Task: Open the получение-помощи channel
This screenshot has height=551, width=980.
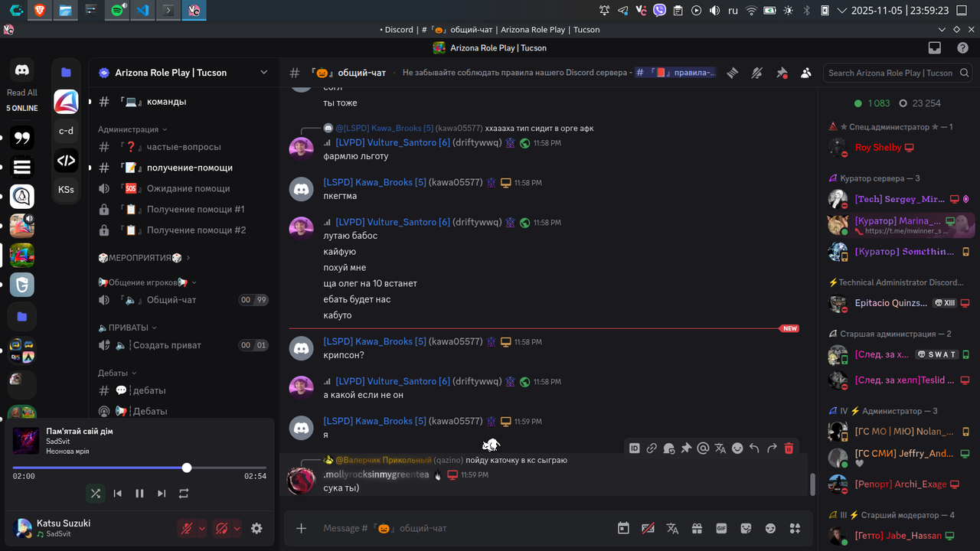Action: [184, 168]
